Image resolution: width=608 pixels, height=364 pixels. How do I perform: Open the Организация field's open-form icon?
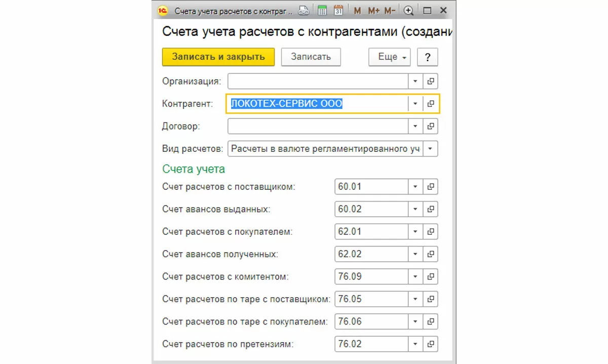point(431,81)
